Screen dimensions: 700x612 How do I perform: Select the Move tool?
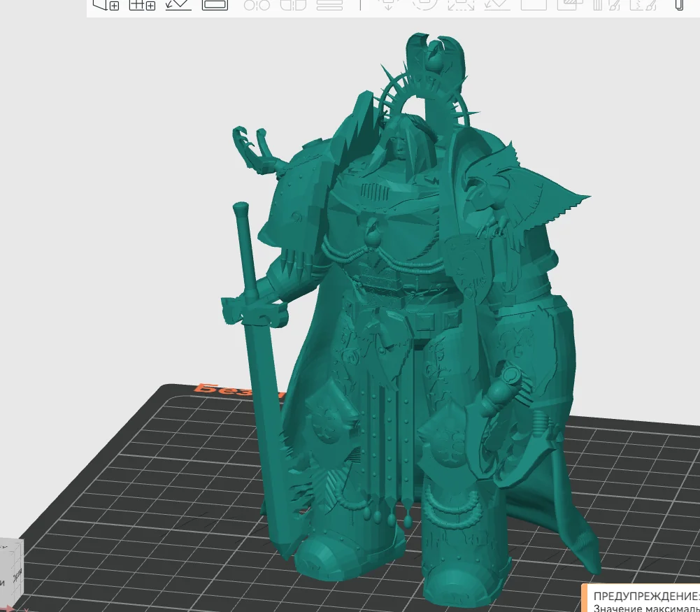coord(389,5)
